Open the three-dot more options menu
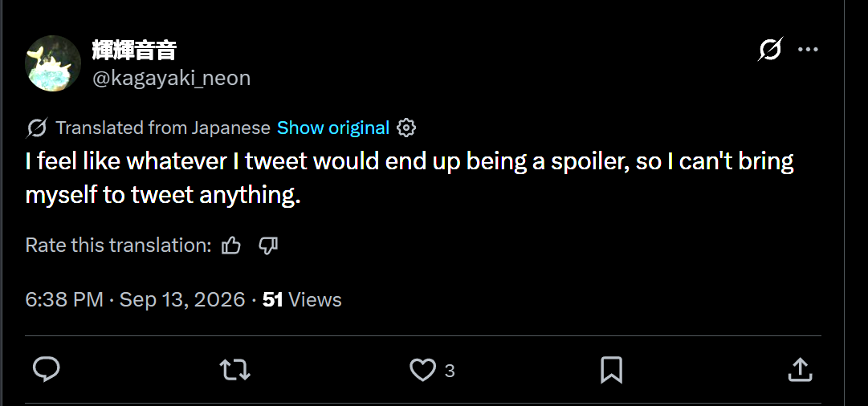 (x=808, y=50)
